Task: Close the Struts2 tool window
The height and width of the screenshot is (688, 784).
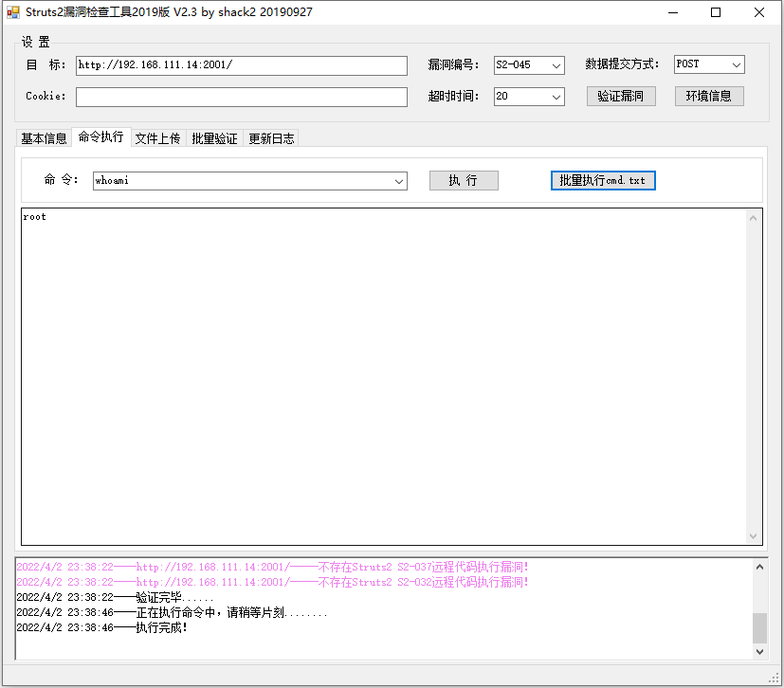Action: (x=759, y=12)
